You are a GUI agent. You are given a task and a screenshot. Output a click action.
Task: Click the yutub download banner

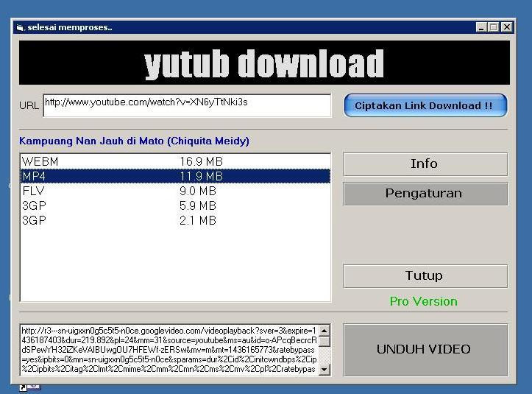coord(264,63)
